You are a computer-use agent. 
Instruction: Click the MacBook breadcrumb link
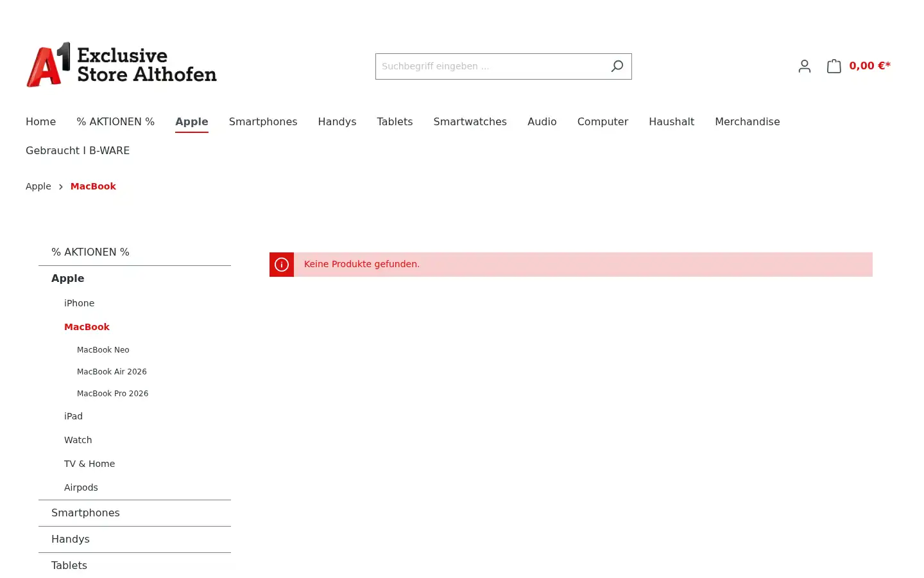93,186
